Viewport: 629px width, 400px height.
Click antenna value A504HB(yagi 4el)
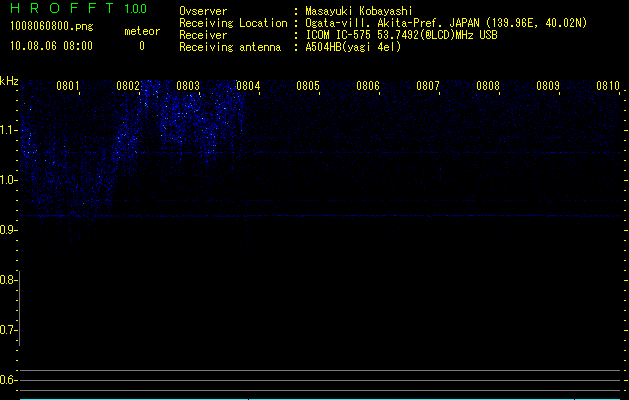click(353, 47)
